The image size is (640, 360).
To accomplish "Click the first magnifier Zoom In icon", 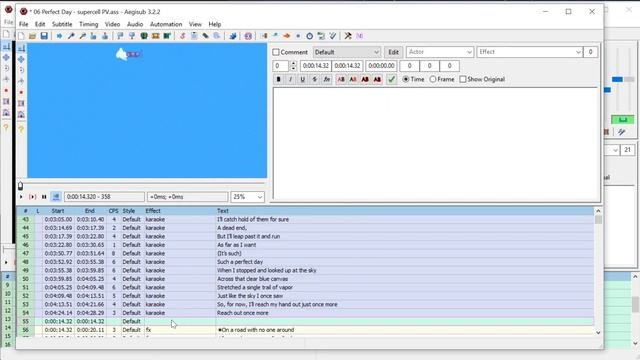I will (x=71, y=36).
